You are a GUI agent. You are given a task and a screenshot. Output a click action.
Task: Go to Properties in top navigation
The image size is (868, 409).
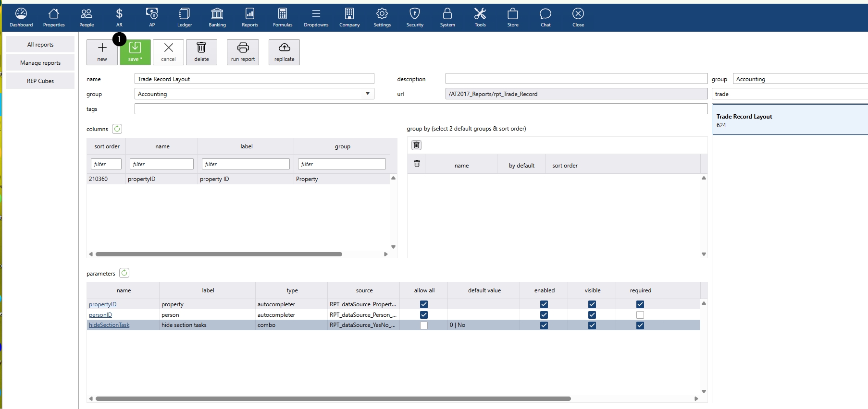(54, 18)
